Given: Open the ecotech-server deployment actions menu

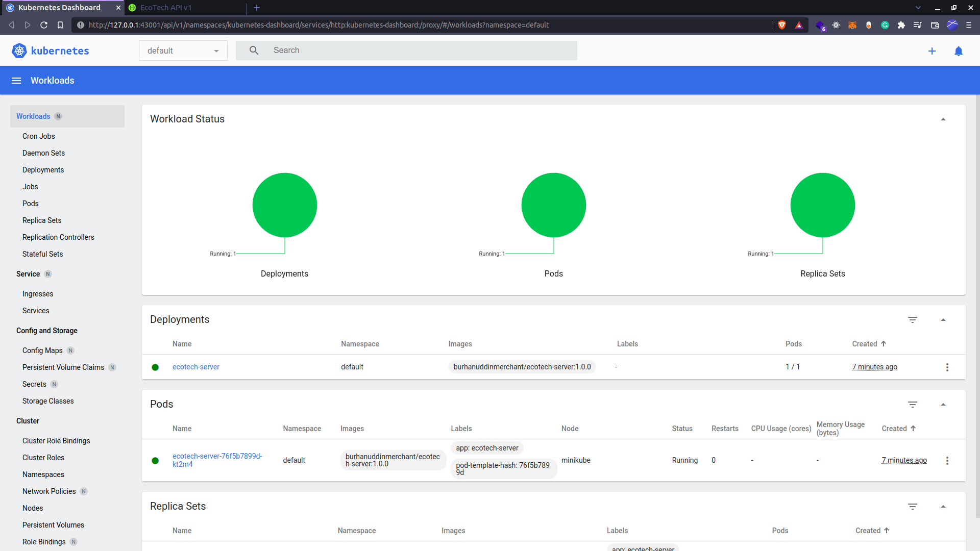Looking at the screenshot, I should [947, 367].
